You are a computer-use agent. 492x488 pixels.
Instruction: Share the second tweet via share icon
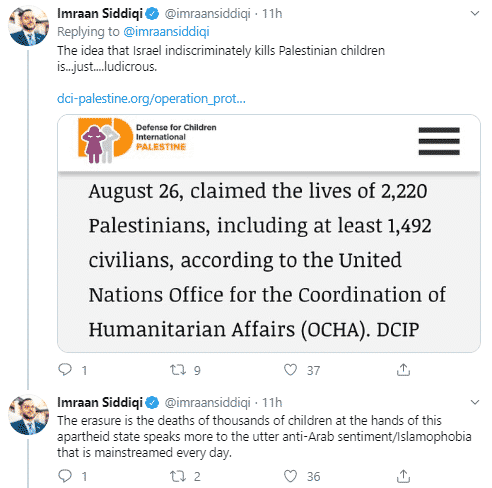click(403, 476)
